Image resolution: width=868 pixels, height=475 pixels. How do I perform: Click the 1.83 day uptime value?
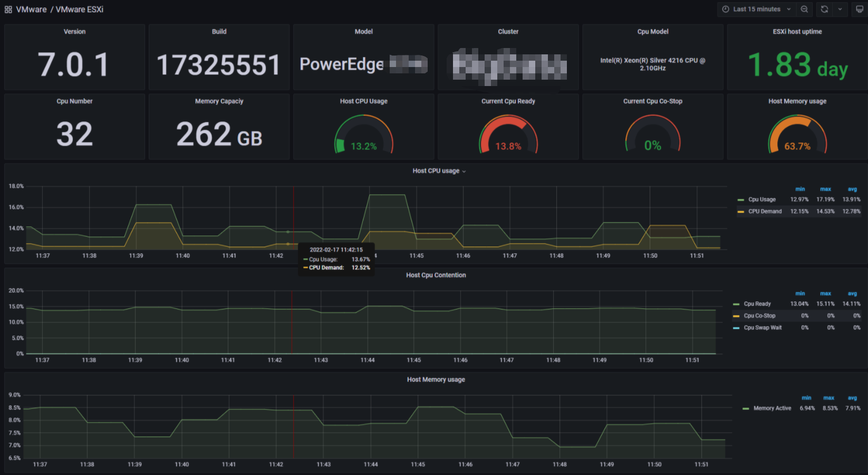point(797,65)
